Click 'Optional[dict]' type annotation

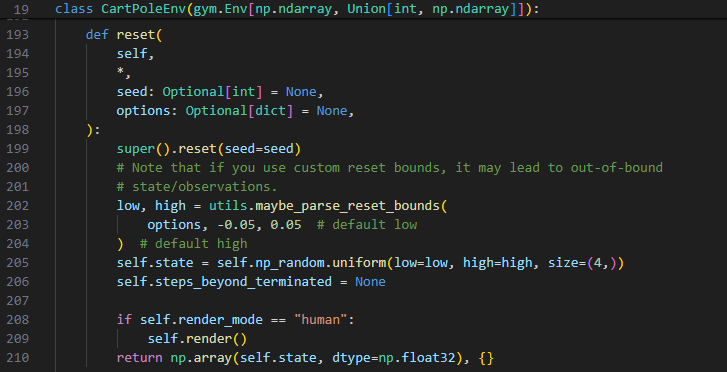tap(239, 111)
